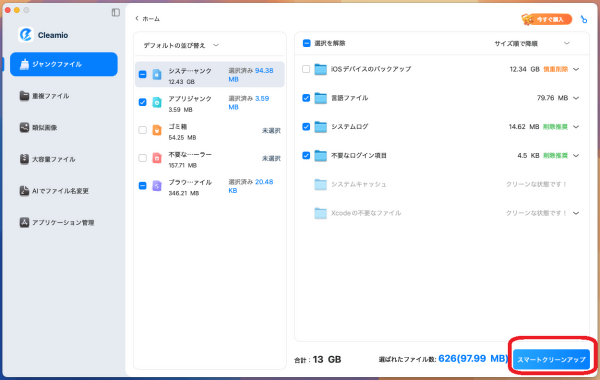
Task: Click the blue icon right of 今すぐ購入
Action: (584, 19)
